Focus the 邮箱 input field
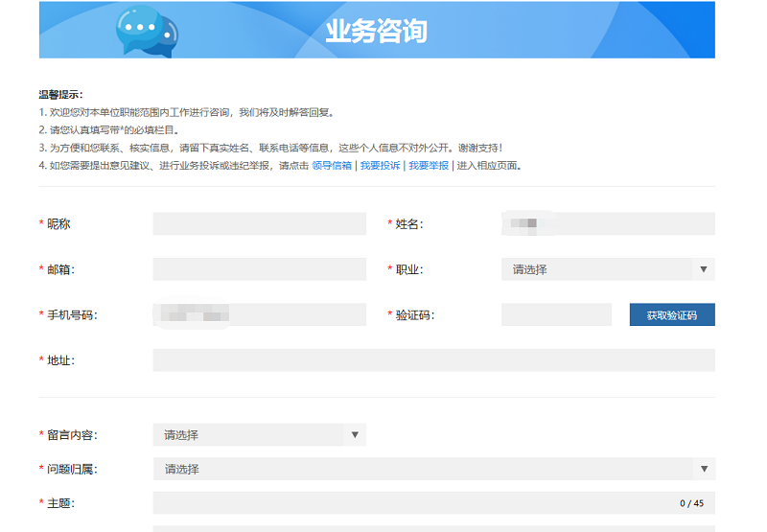The width and height of the screenshot is (767, 532). [x=259, y=269]
